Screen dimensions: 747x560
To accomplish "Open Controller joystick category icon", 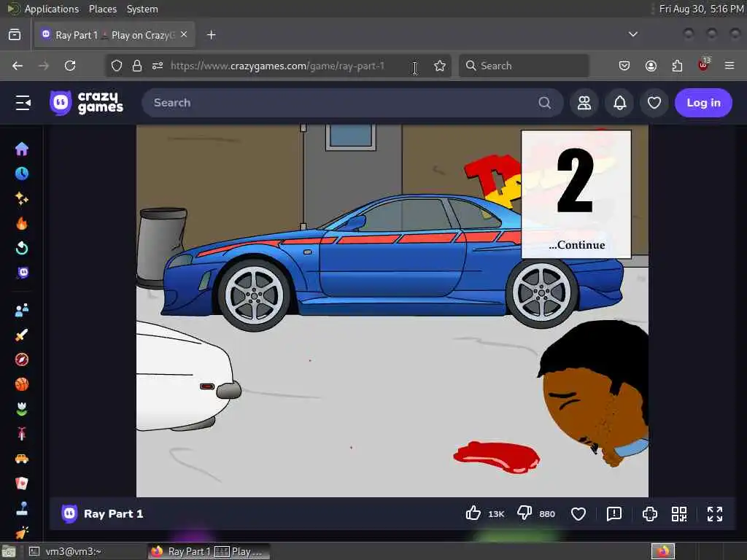I will (x=22, y=508).
